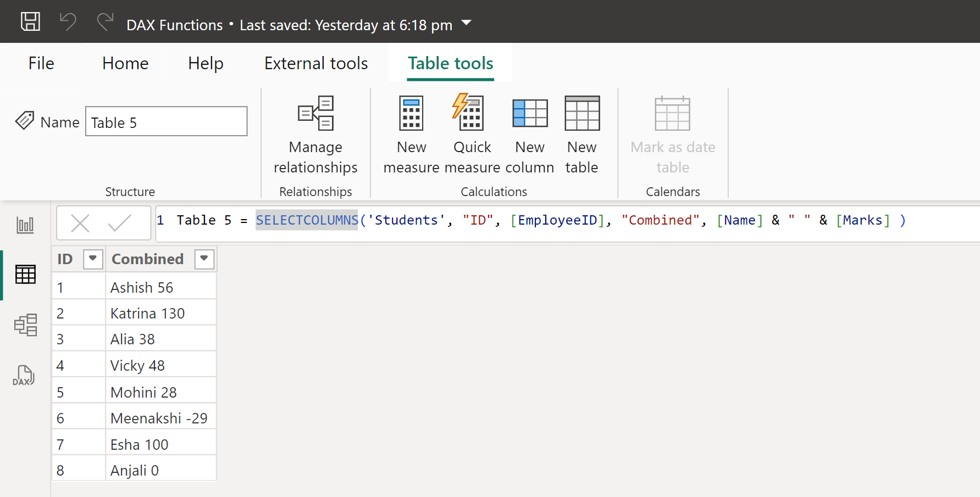
Task: Open Model view from sidebar
Action: click(x=25, y=325)
